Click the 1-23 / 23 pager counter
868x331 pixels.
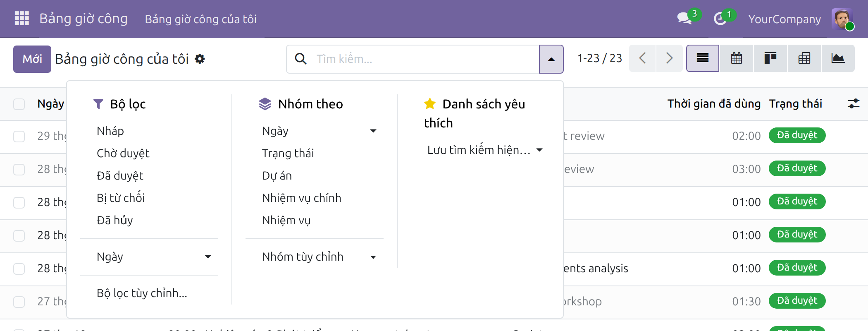coord(599,58)
